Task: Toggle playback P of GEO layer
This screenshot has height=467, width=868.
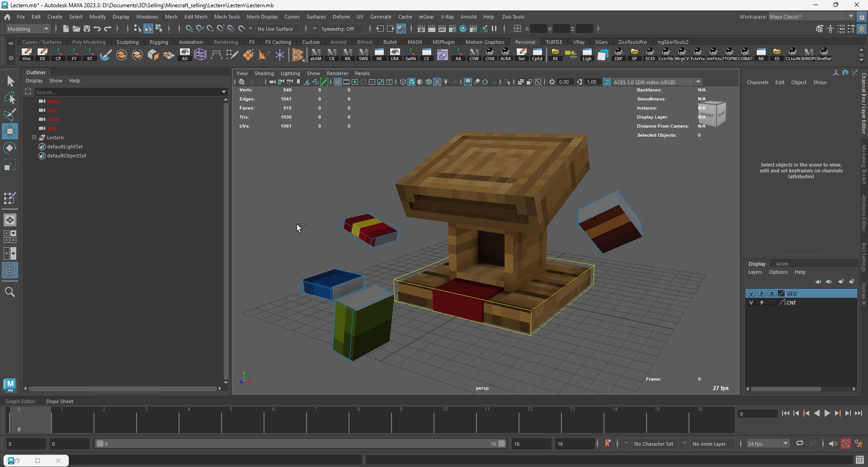Action: tap(762, 293)
